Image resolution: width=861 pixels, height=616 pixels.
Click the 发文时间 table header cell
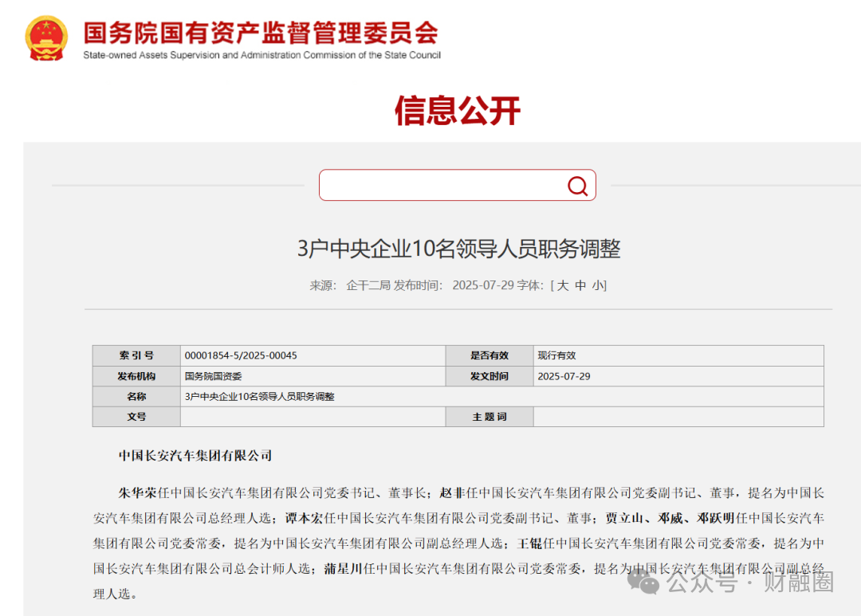click(x=489, y=376)
